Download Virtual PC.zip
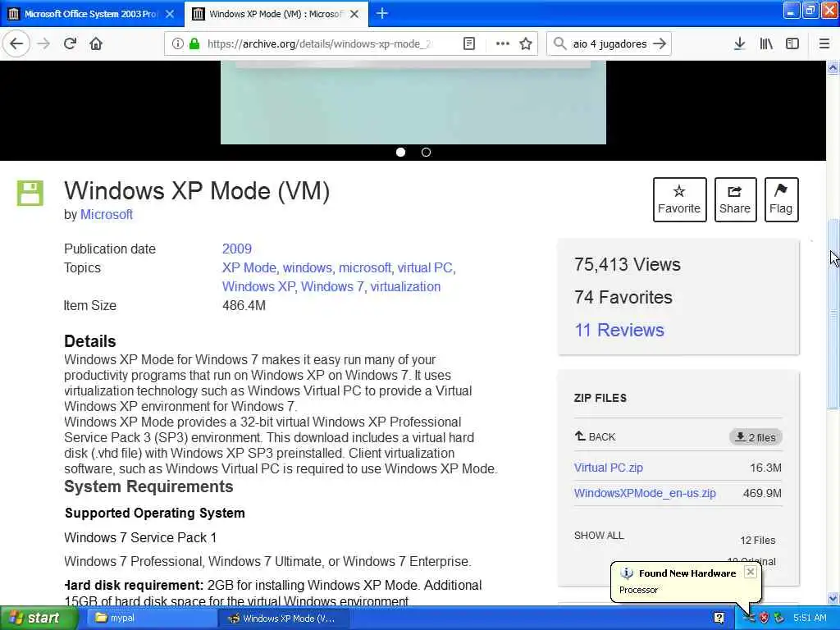This screenshot has height=630, width=840. (608, 468)
